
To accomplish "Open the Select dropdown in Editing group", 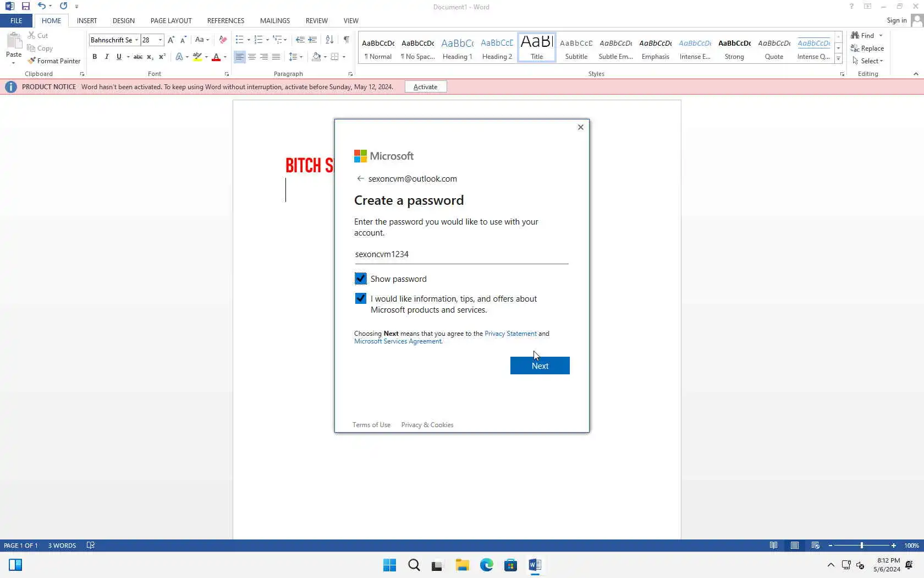I will 867,61.
